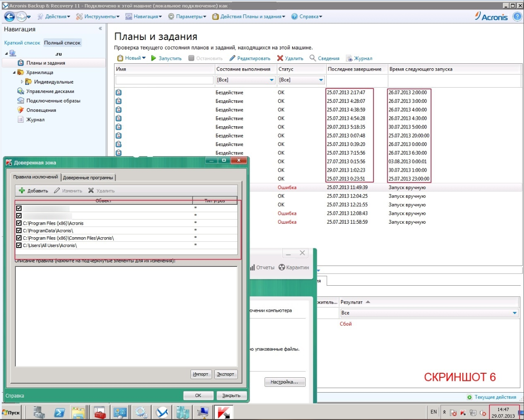Click the green Add (Добавить) plus icon

22,190
